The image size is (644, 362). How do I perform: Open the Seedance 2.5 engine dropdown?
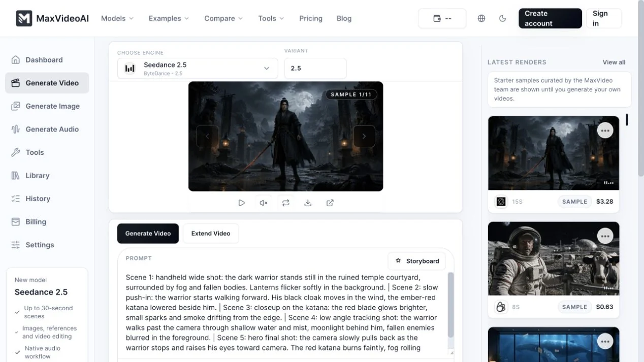click(198, 69)
